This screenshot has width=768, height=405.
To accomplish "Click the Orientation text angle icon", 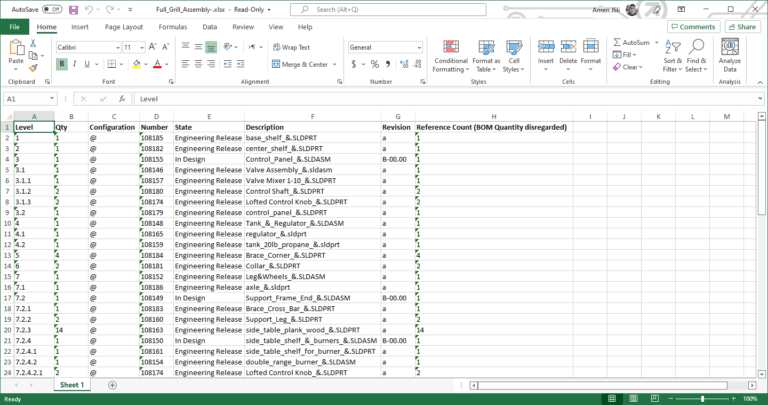I will (228, 47).
